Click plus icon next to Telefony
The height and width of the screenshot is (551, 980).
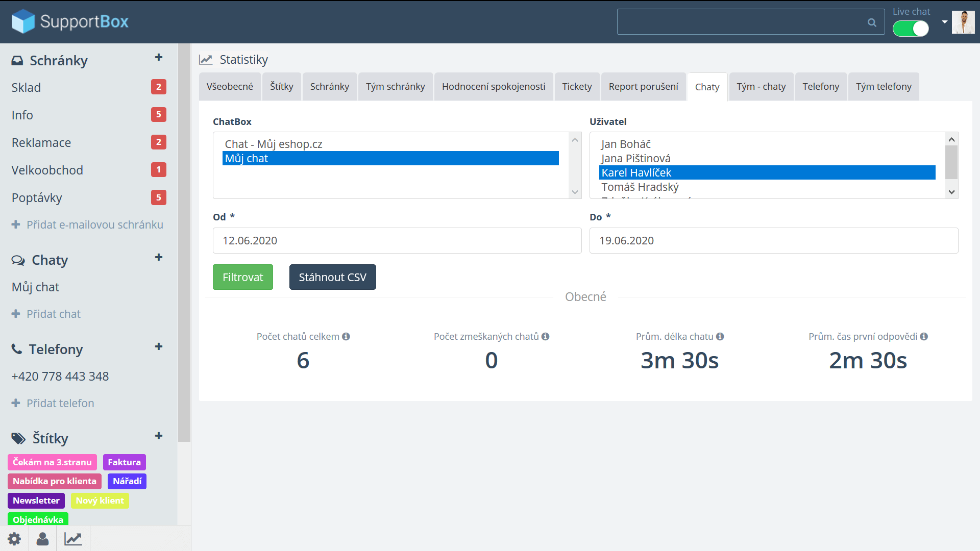coord(159,347)
